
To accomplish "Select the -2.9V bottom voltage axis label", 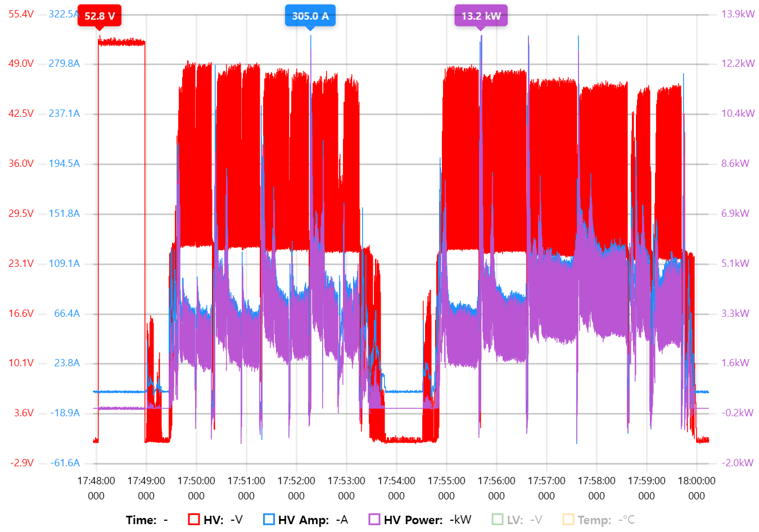I will [x=22, y=463].
